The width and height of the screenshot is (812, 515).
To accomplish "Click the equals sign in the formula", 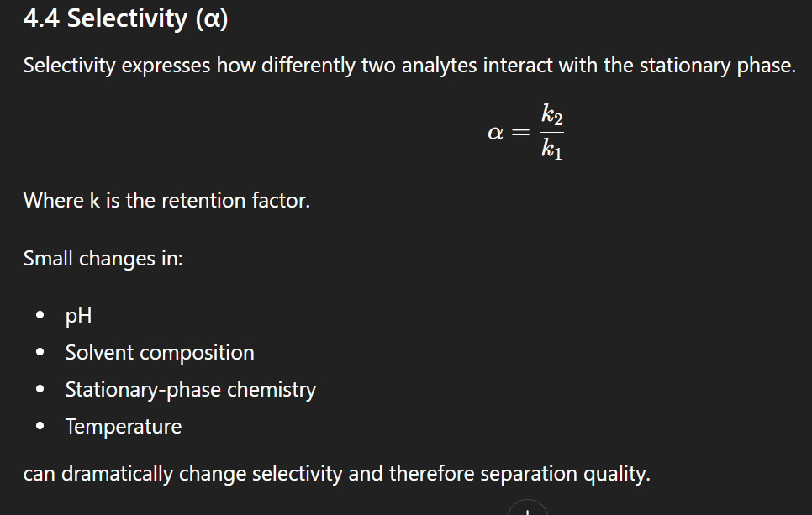I will click(522, 133).
